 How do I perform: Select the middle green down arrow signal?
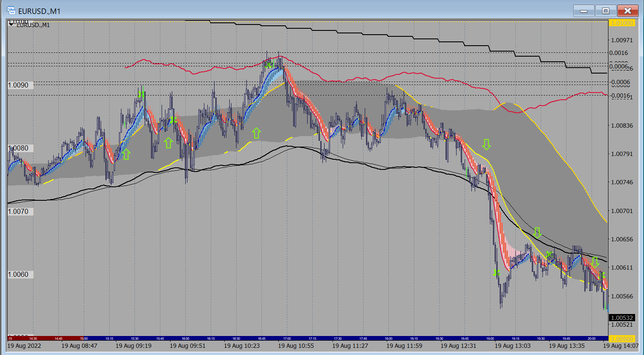537,232
